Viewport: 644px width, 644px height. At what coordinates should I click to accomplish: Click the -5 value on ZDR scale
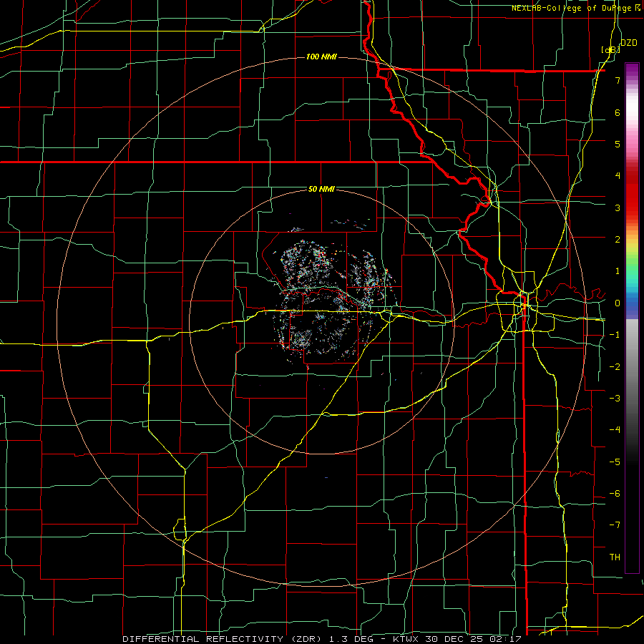click(x=615, y=462)
